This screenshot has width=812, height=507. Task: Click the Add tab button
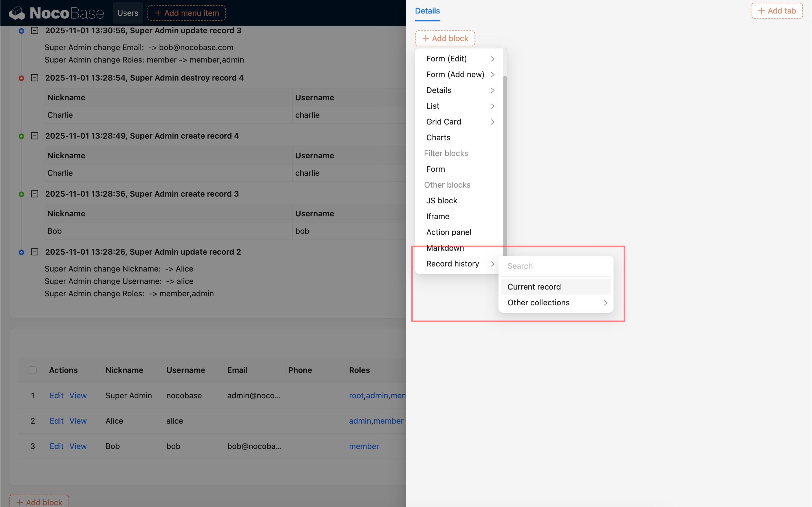[x=776, y=11]
